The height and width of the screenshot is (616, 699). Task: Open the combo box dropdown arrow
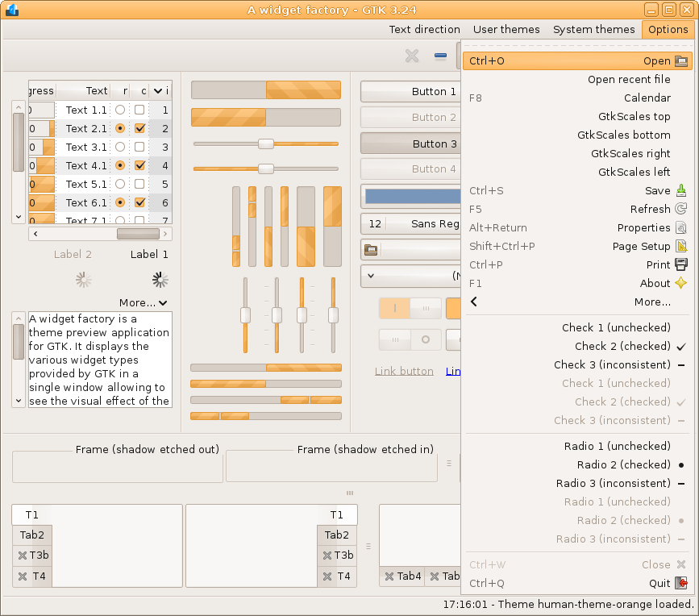point(370,276)
